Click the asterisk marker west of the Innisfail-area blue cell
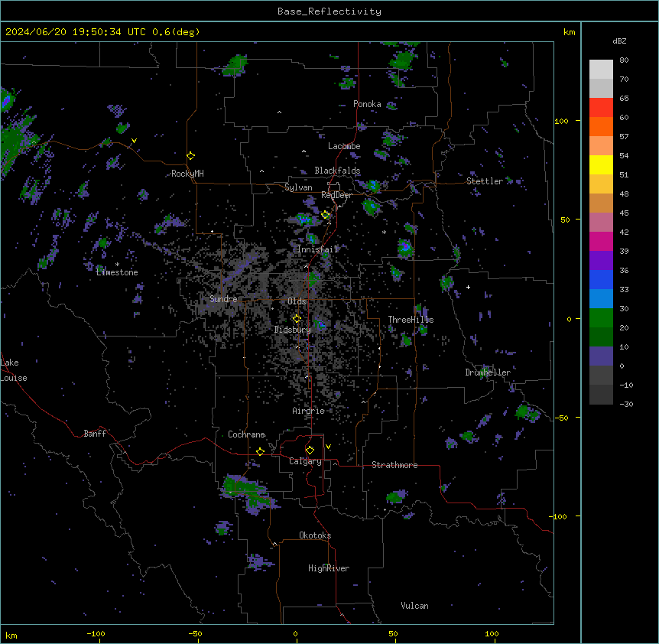This screenshot has height=644, width=659. point(384,232)
